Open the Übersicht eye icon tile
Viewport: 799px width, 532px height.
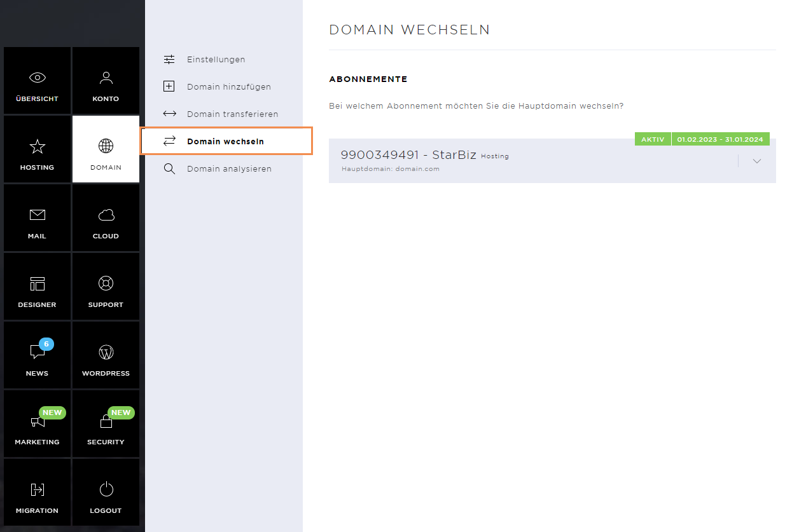tap(37, 80)
